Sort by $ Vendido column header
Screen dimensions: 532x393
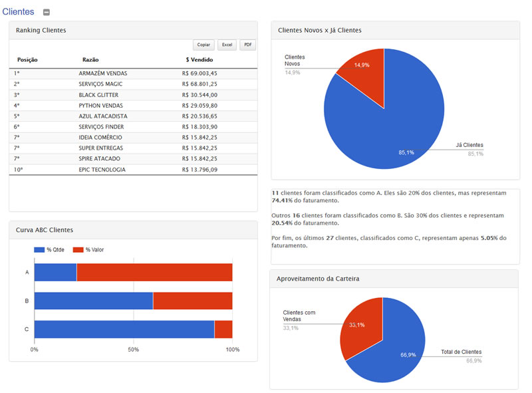click(199, 60)
